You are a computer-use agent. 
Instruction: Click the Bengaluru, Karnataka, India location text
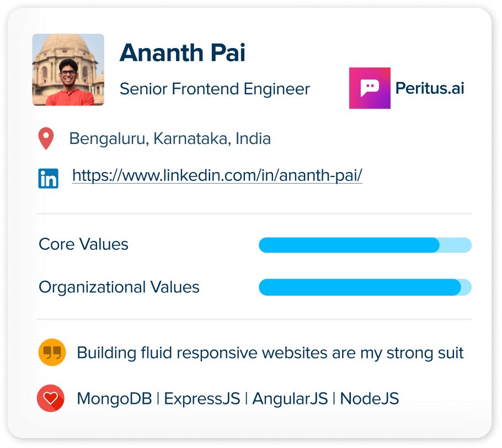click(170, 138)
